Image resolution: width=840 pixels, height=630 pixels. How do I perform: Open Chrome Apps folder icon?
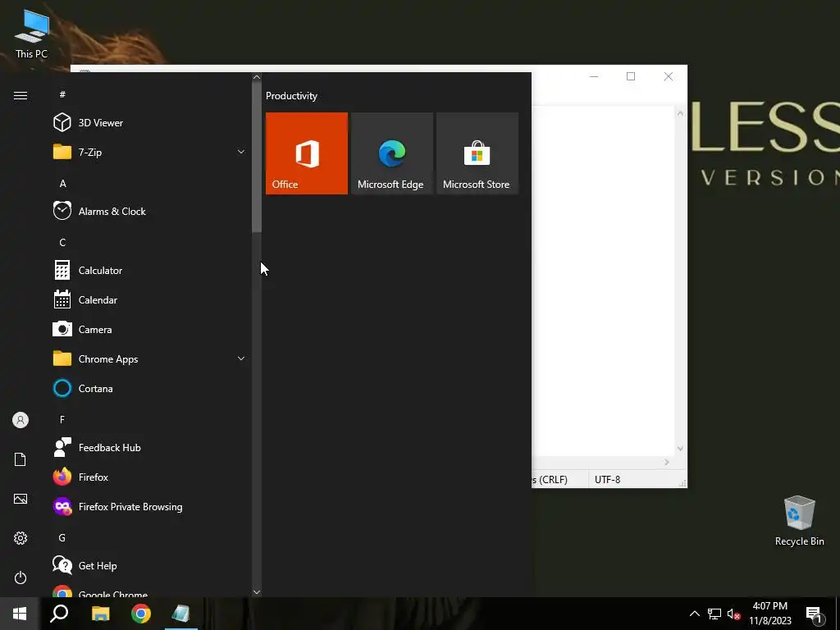(x=62, y=358)
